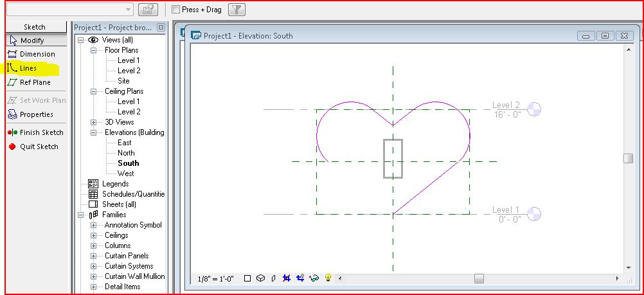Screen dimensions: 644x295
Task: Collapse the Elevations (Building) branch
Action: tap(94, 132)
